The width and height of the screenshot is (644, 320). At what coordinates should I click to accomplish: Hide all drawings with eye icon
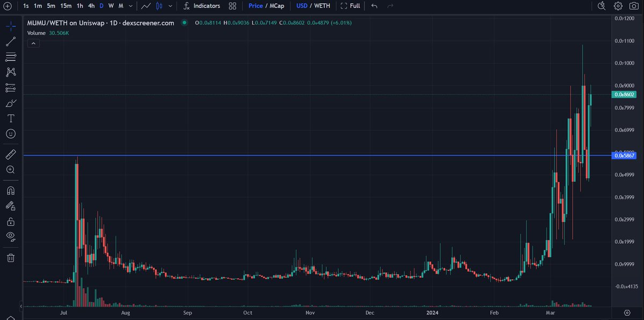11,236
